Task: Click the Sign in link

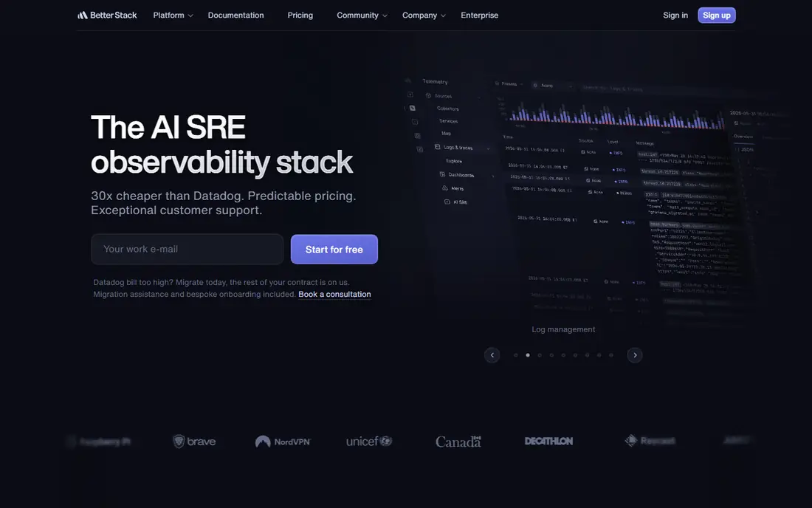Action: tap(675, 15)
